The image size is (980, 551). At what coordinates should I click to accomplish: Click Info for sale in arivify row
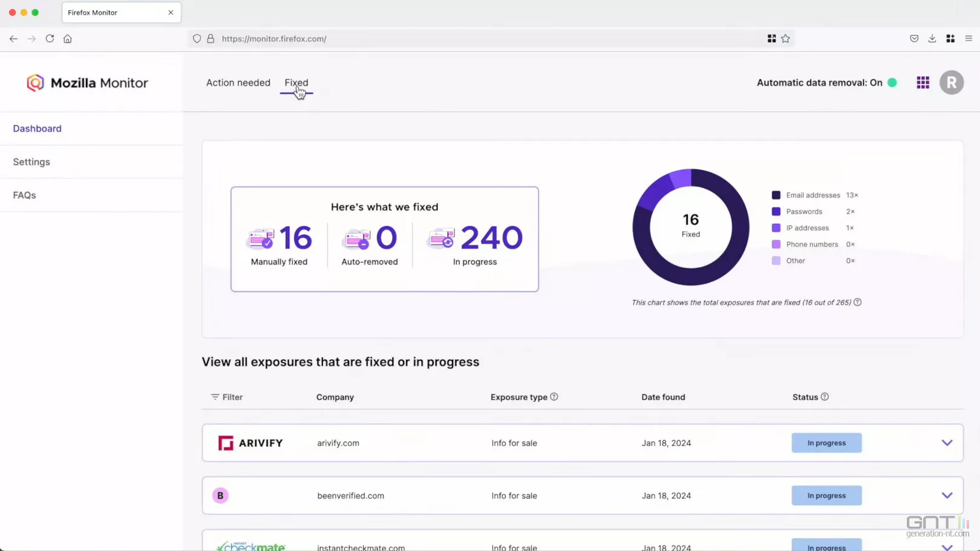514,443
